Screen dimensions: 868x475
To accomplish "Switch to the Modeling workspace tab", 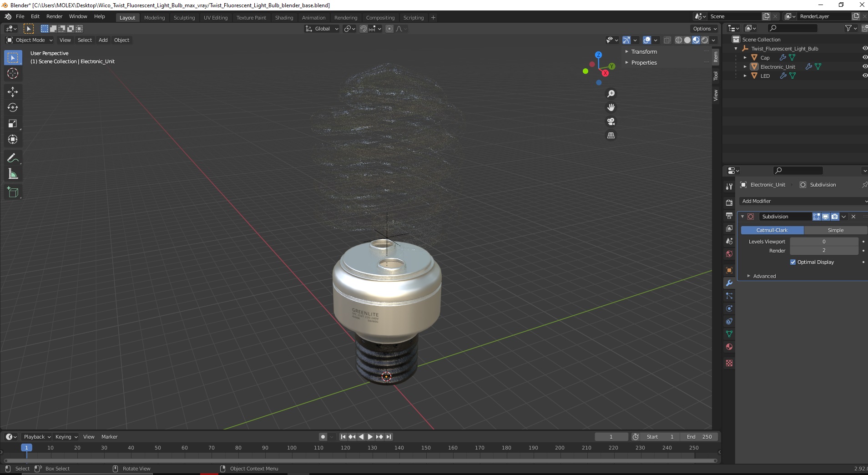I will point(154,18).
